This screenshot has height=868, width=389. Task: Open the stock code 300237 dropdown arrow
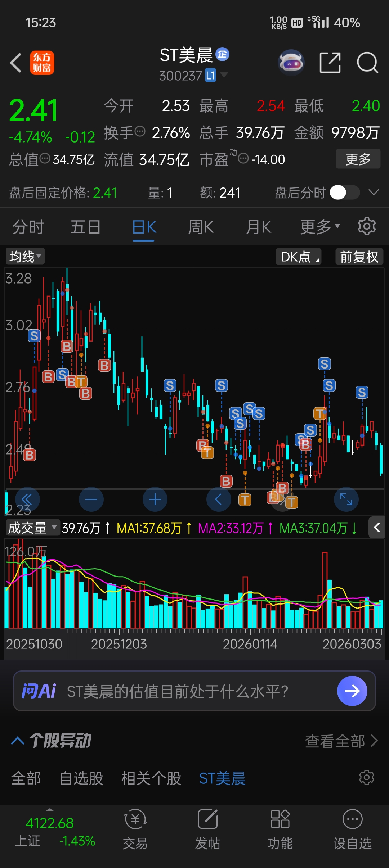[224, 75]
